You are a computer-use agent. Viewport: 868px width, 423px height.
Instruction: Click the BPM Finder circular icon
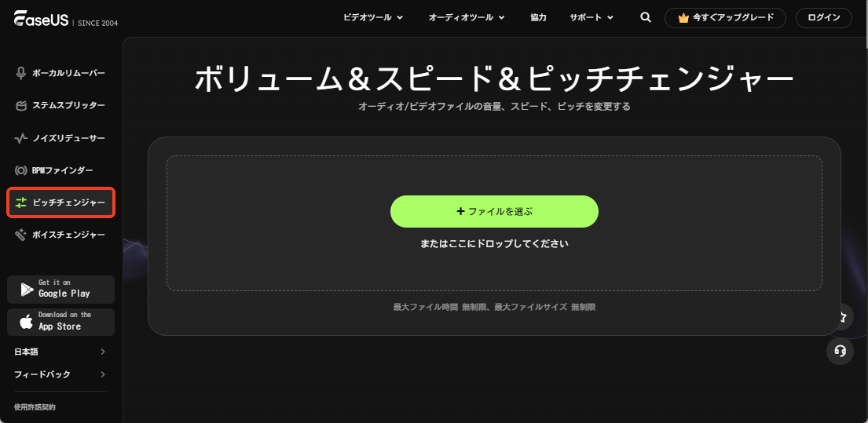21,170
